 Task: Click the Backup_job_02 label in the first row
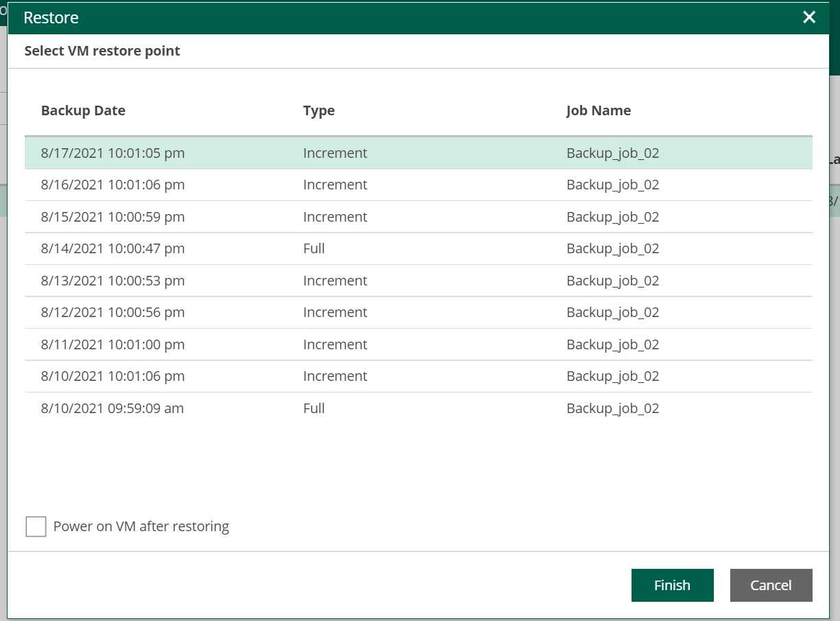tap(612, 152)
